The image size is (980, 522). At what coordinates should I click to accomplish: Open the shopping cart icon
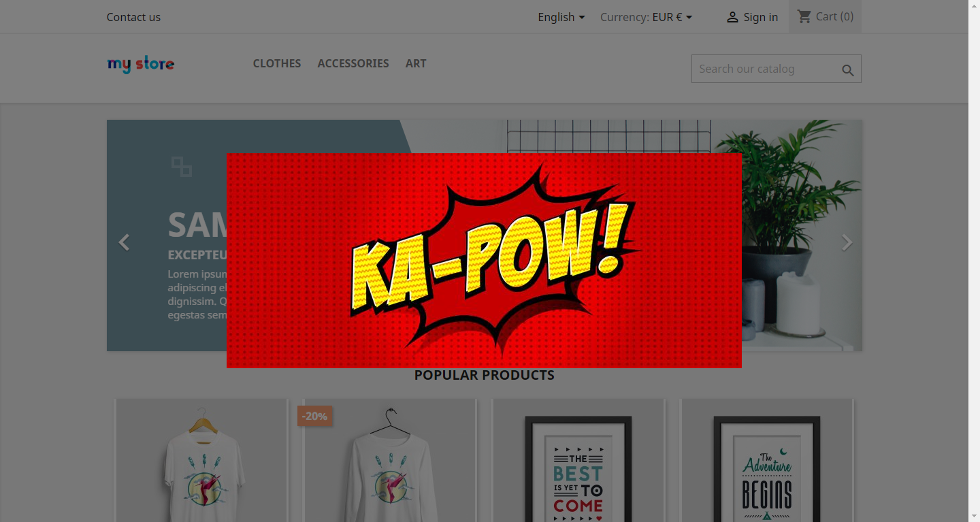[x=804, y=16]
